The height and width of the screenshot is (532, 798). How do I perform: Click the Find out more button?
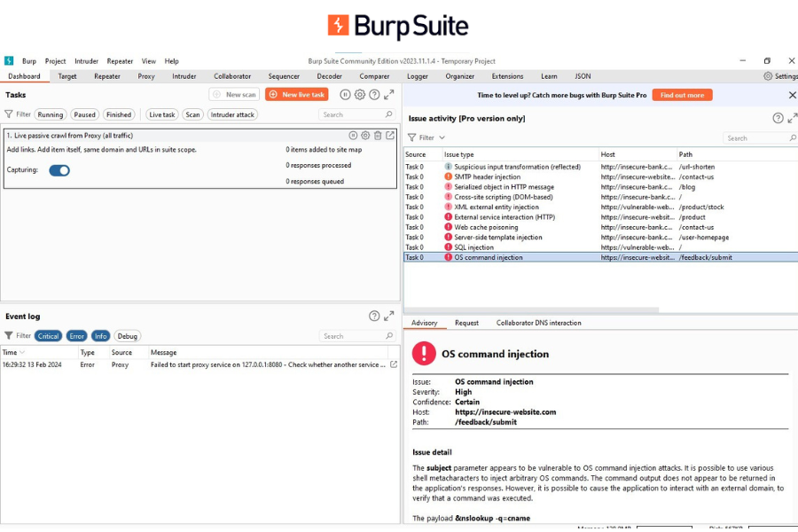click(x=682, y=95)
